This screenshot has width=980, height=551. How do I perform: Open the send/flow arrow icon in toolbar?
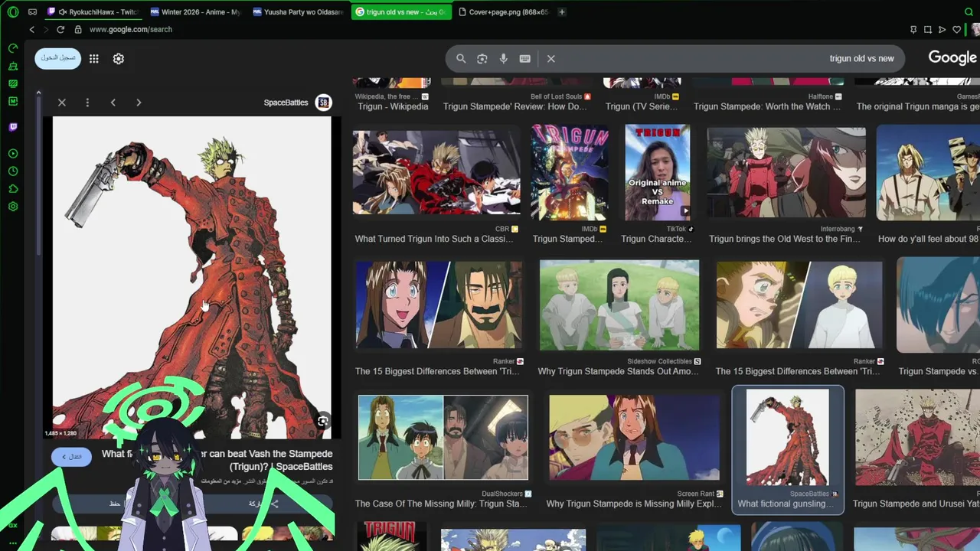(x=942, y=30)
